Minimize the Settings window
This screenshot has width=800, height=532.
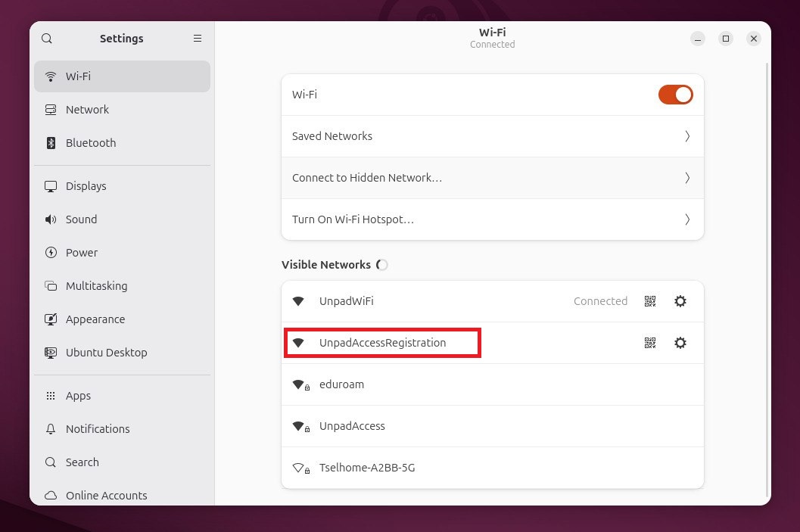pos(698,39)
